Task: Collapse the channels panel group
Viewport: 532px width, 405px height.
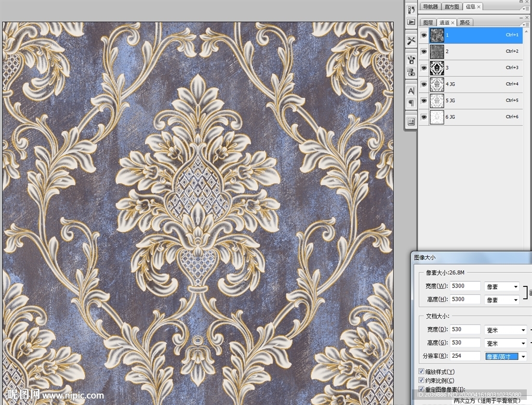Action: [522, 17]
